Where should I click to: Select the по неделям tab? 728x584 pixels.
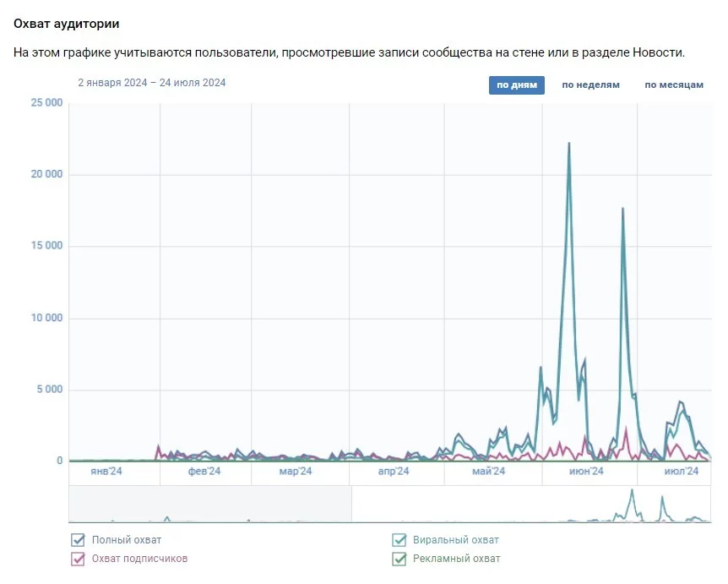coord(590,85)
